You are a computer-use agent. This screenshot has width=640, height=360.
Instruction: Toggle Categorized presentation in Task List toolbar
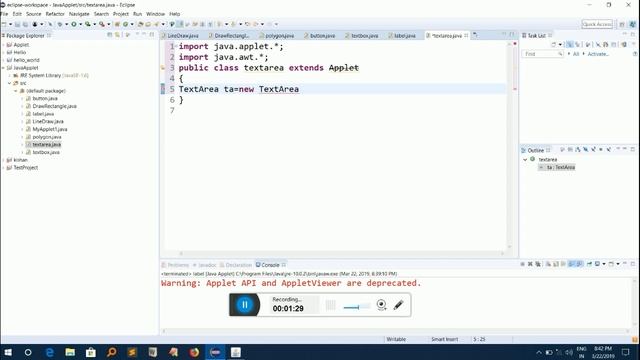coord(569,44)
